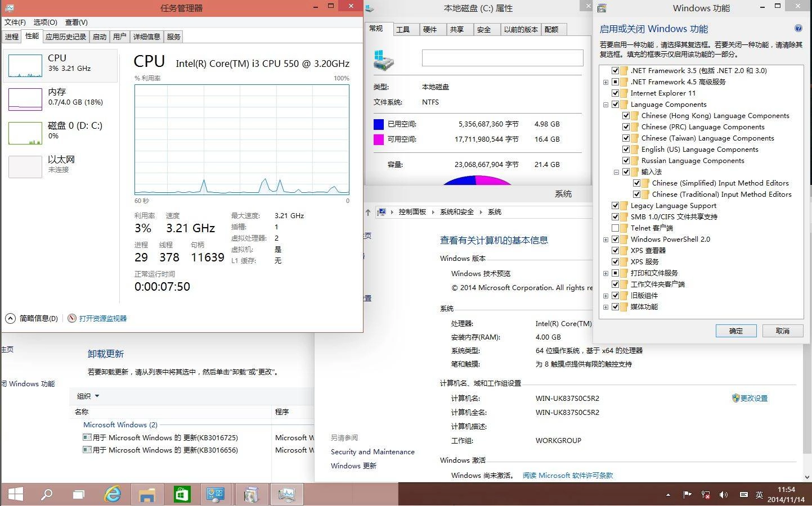
Task: Click Change settings link in System
Action: pyautogui.click(x=754, y=398)
